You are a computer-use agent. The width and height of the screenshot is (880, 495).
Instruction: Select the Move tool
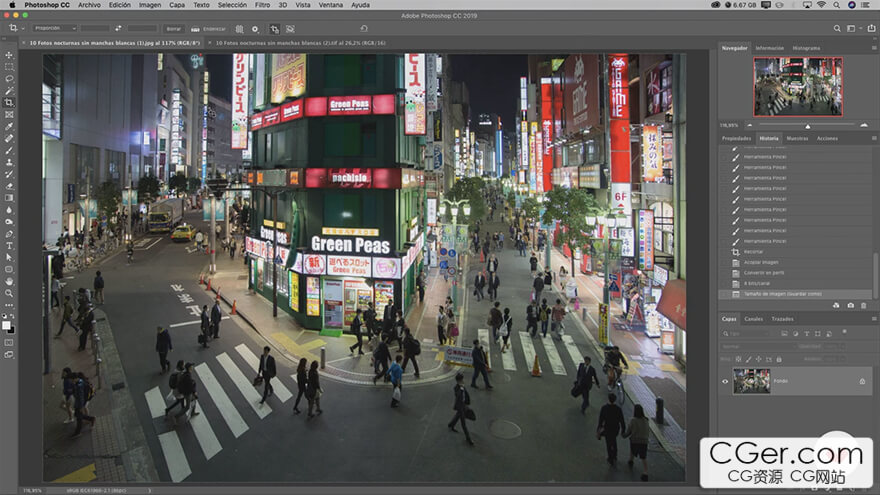click(9, 55)
